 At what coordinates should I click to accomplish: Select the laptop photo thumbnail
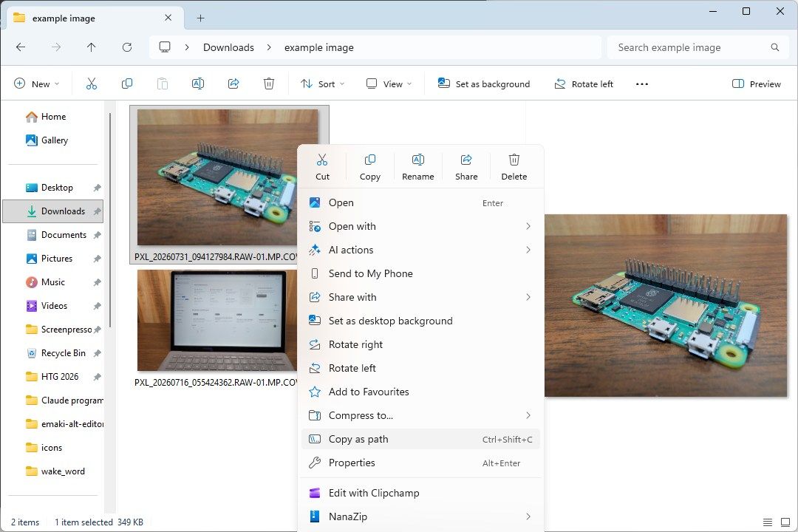coord(217,320)
